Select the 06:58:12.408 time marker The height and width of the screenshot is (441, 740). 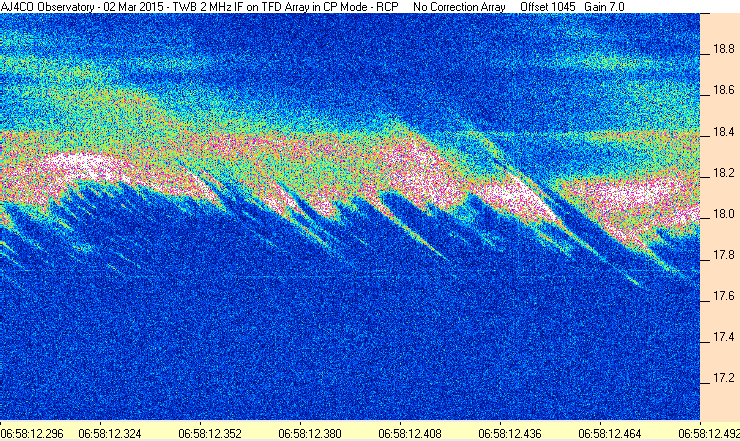(410, 433)
